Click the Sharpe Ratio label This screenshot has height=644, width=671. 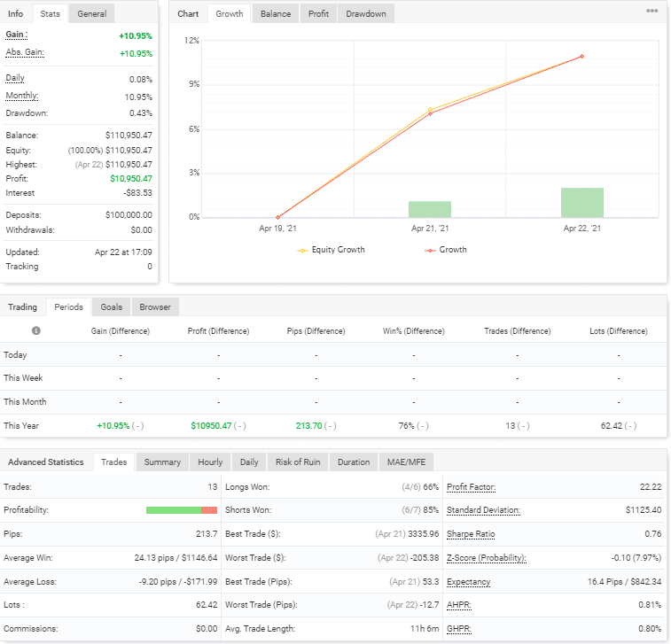click(471, 534)
